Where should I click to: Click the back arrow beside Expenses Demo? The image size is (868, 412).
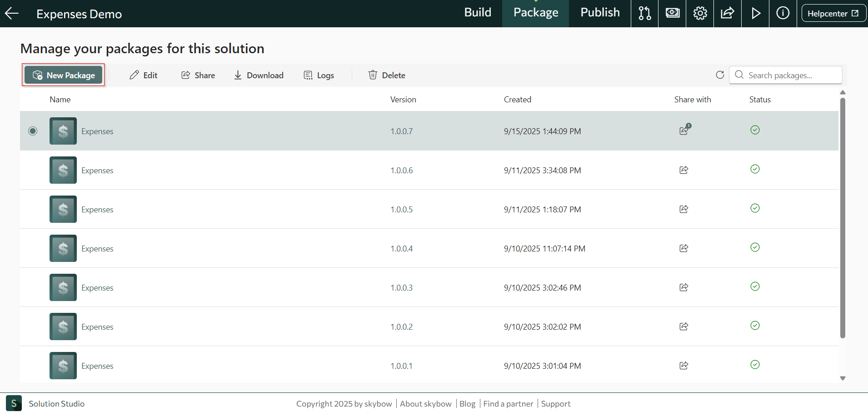[12, 14]
